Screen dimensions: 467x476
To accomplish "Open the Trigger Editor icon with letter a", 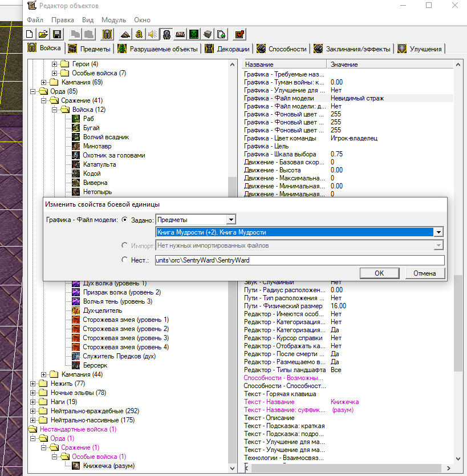I will (139, 34).
